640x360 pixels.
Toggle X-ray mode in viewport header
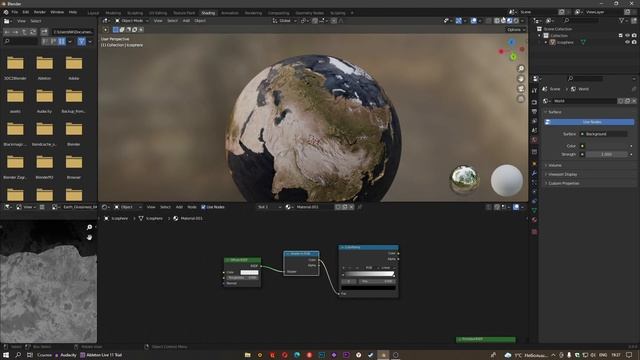pyautogui.click(x=489, y=20)
